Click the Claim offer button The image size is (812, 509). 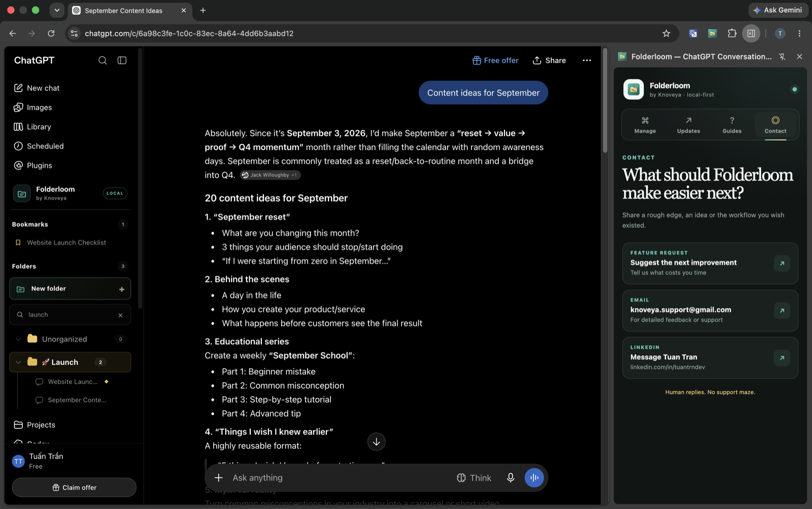[x=74, y=487]
